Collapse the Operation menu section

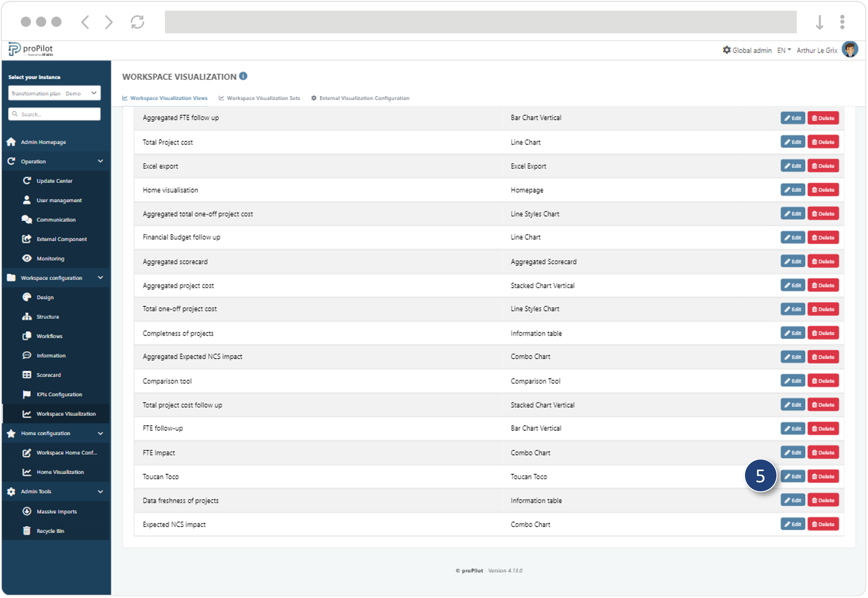(x=100, y=161)
